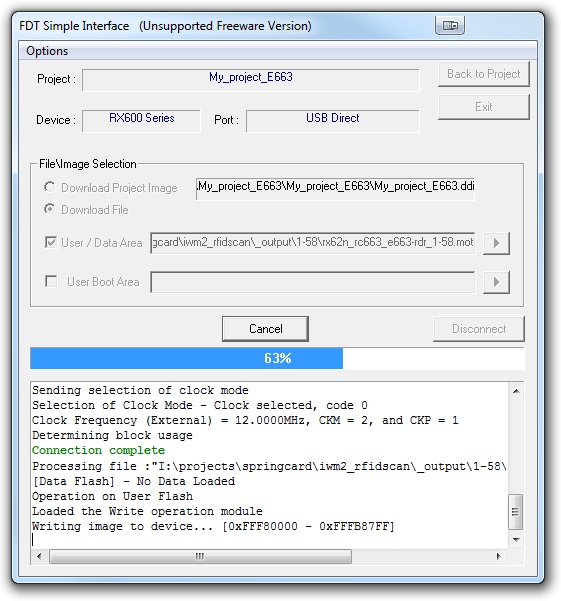Click the Exit button

[x=484, y=107]
